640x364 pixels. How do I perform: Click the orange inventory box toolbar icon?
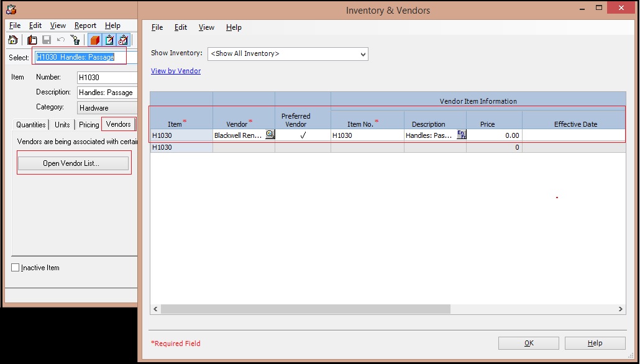[x=94, y=40]
